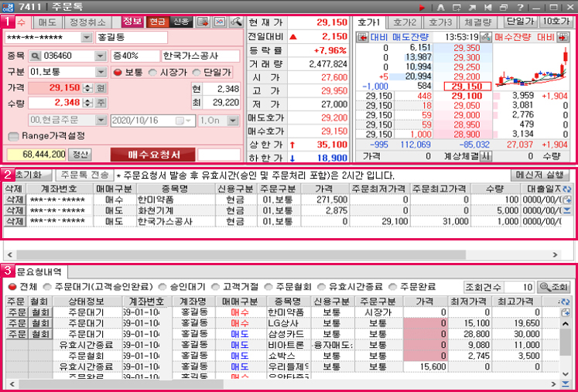This screenshot has height=392, width=578.
Task: Click the price stepper arrows beside 29,150
Action: tap(87, 87)
